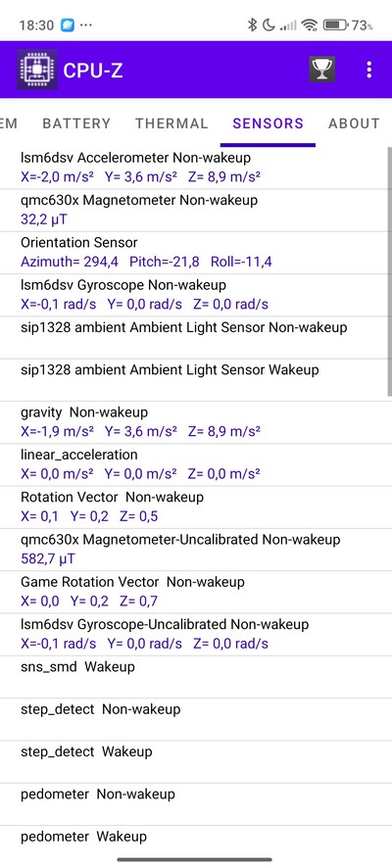Tap qmc630x Magnetometer-Uncalibrated row
392x868 pixels.
click(x=194, y=550)
